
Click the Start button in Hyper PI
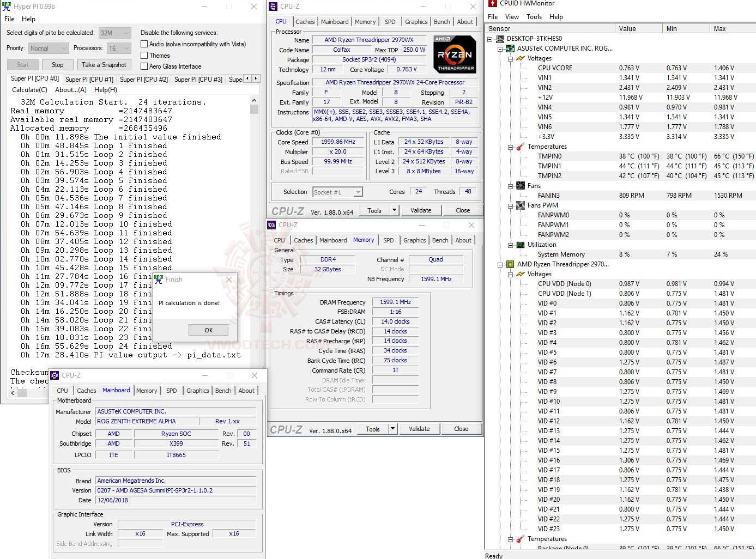point(22,65)
